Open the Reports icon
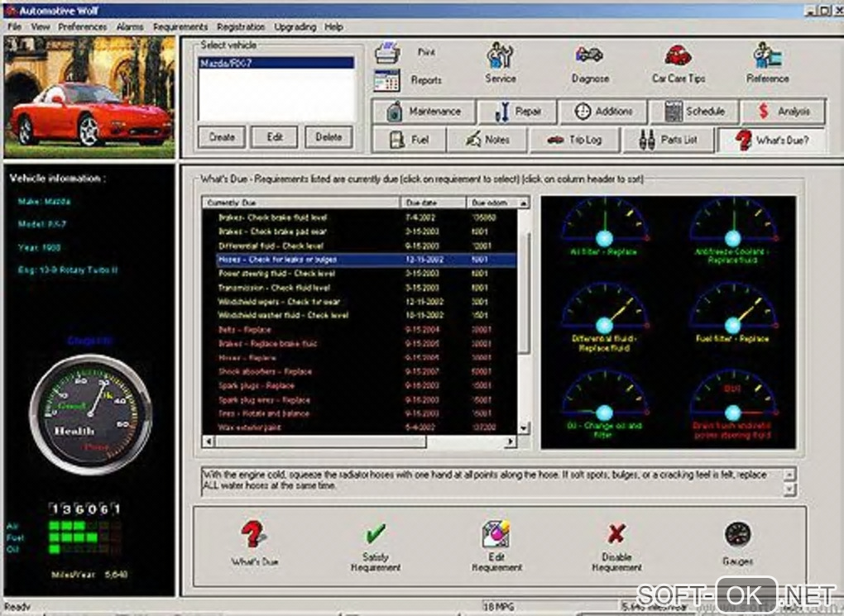This screenshot has height=616, width=844. 387,80
